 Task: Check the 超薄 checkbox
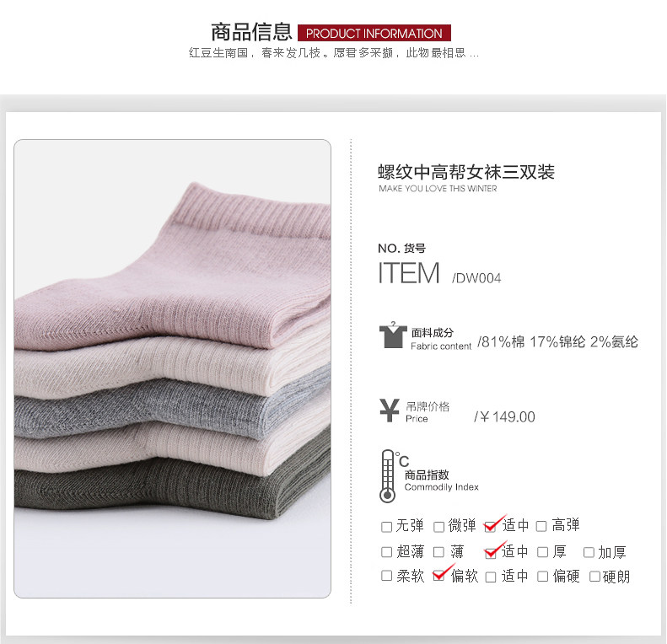(386, 552)
